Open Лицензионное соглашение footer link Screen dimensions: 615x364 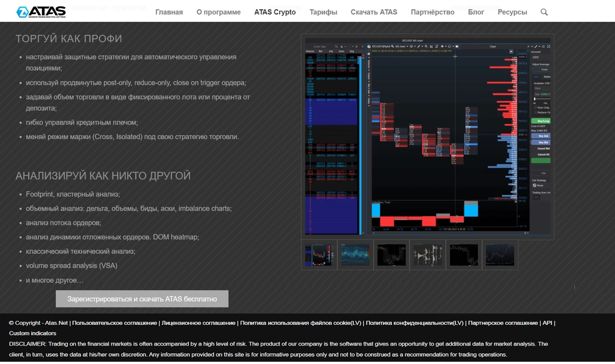(199, 323)
